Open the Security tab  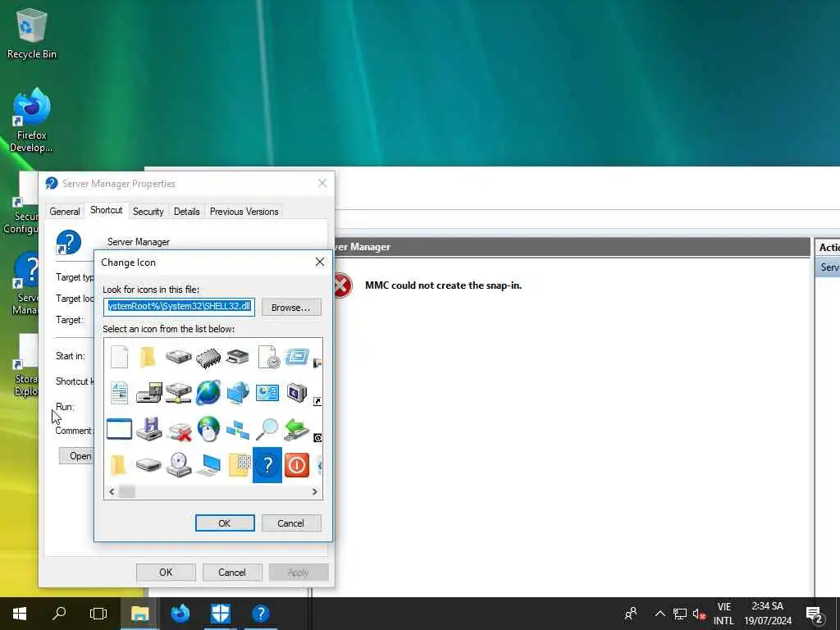pyautogui.click(x=148, y=212)
